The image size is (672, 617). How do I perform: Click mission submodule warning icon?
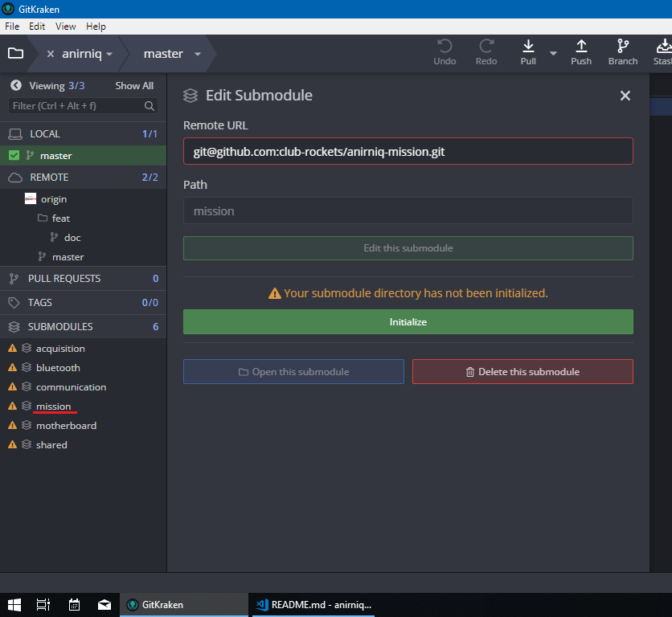click(12, 406)
